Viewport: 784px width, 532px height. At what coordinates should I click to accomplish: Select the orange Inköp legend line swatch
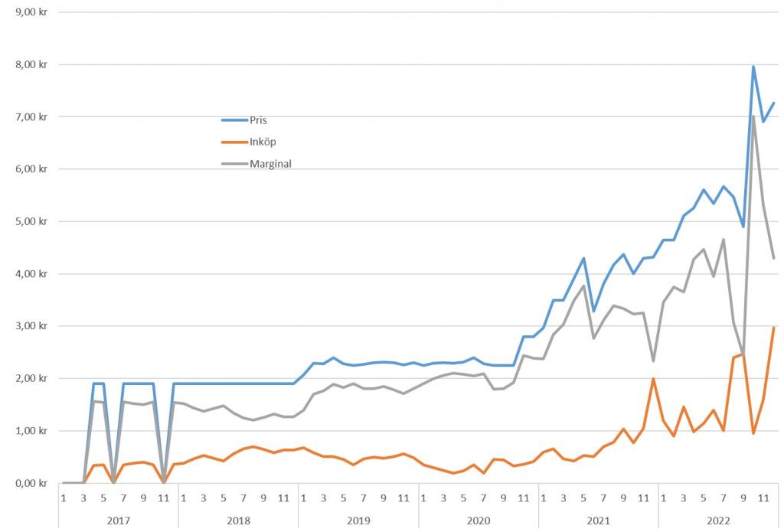coord(234,142)
